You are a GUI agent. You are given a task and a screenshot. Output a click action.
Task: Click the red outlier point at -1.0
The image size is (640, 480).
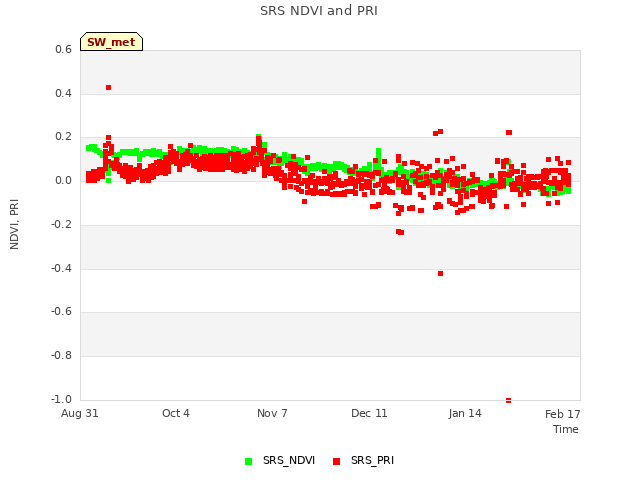tap(509, 400)
